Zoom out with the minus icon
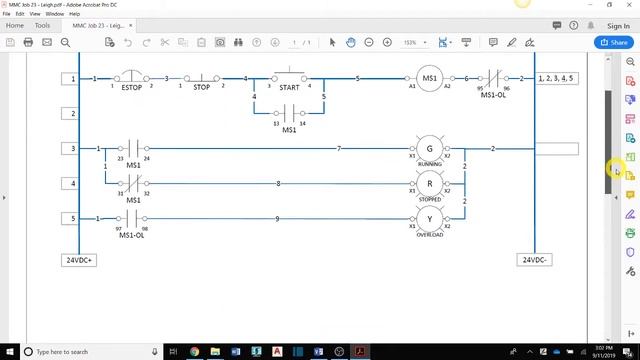This screenshot has width=640, height=360. pyautogui.click(x=369, y=42)
